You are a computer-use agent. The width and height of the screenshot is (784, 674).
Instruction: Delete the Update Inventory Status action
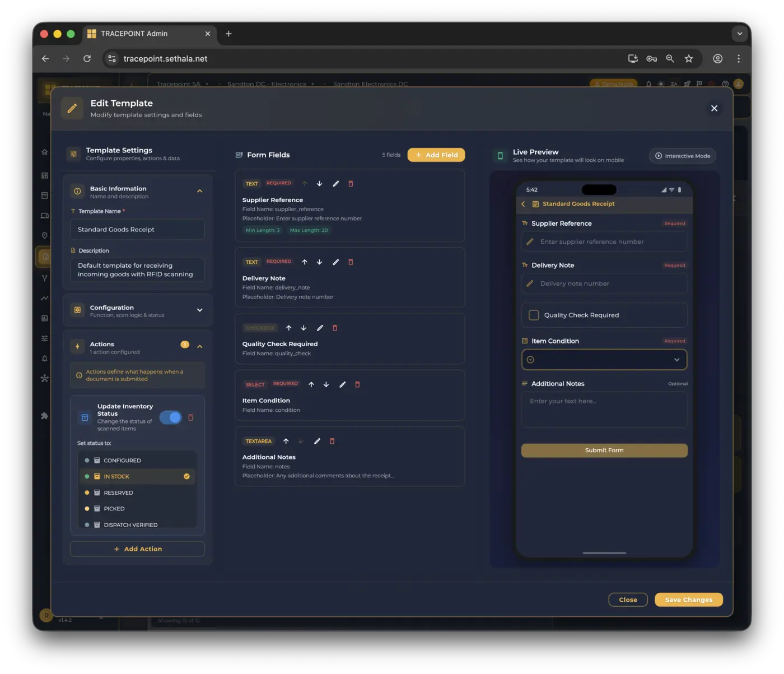[x=191, y=417]
